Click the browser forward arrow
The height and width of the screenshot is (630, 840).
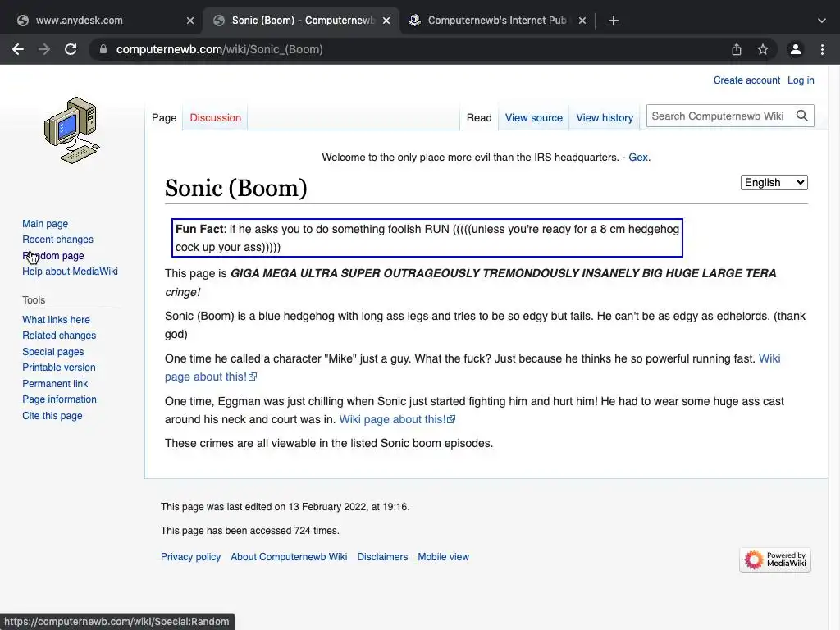pyautogui.click(x=44, y=49)
